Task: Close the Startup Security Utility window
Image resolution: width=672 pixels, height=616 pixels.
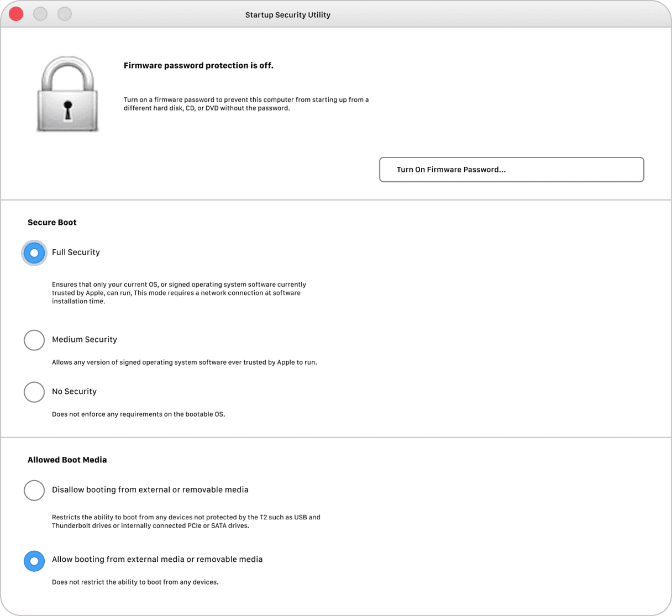Action: tap(17, 14)
